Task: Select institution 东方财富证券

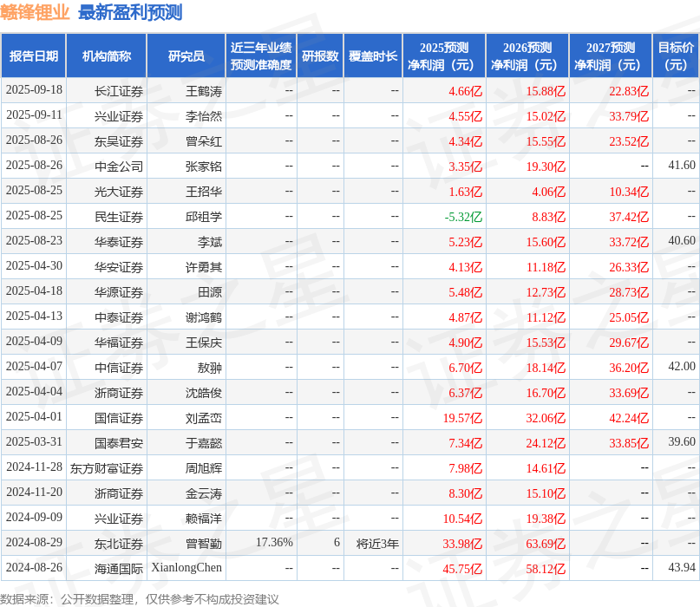Action: pos(106,468)
